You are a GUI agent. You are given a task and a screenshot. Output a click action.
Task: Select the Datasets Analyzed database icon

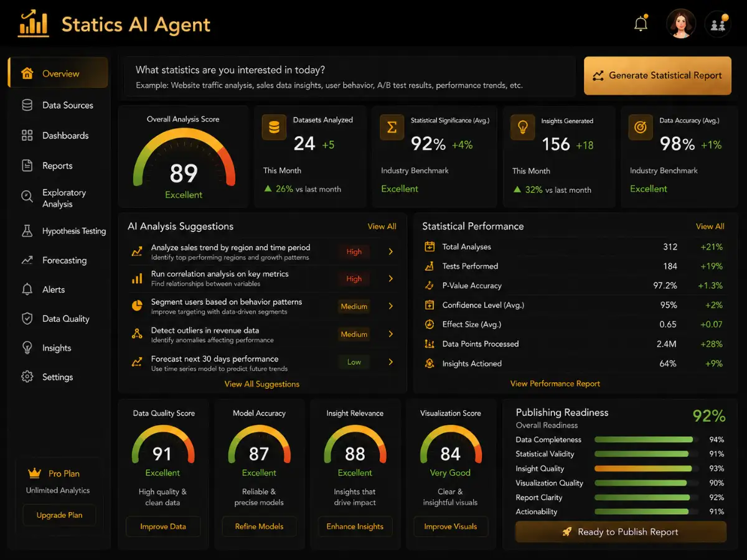274,127
